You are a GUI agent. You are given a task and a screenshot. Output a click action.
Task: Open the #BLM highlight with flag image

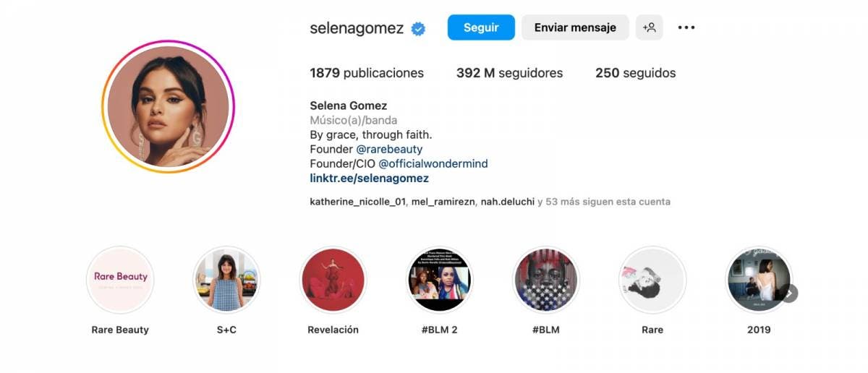546,280
